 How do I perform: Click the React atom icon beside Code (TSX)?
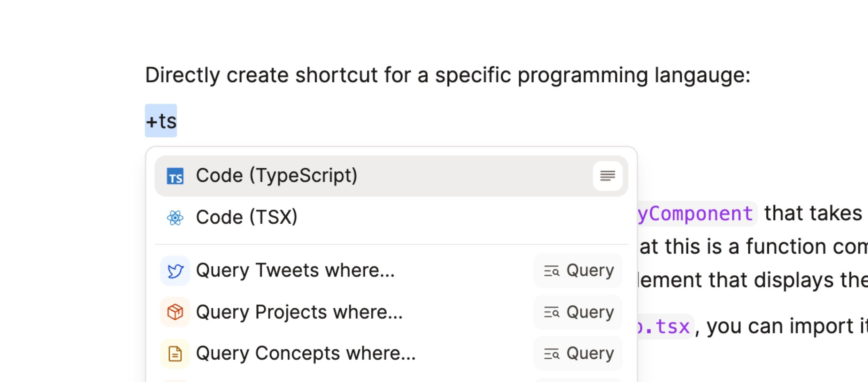point(175,217)
